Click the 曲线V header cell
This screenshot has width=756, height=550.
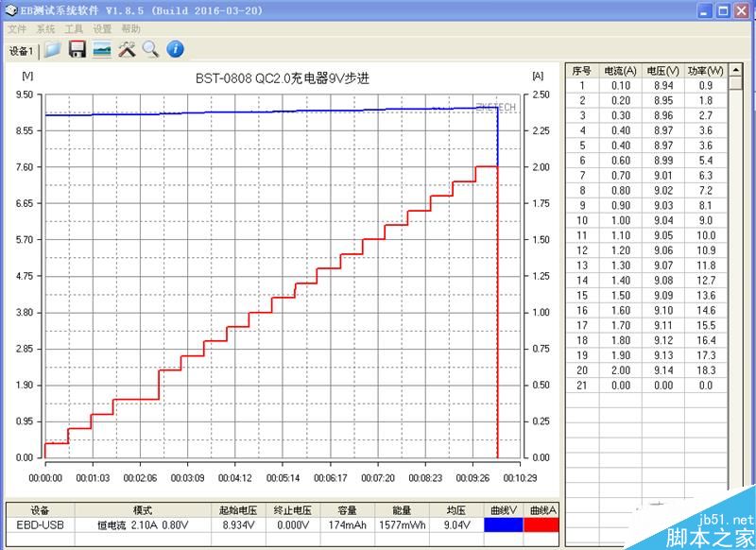coord(504,510)
